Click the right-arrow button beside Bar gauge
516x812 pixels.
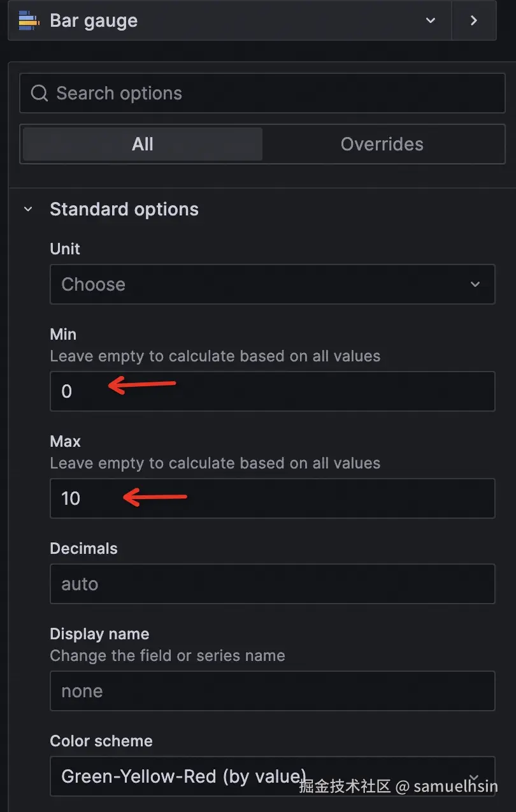(473, 20)
